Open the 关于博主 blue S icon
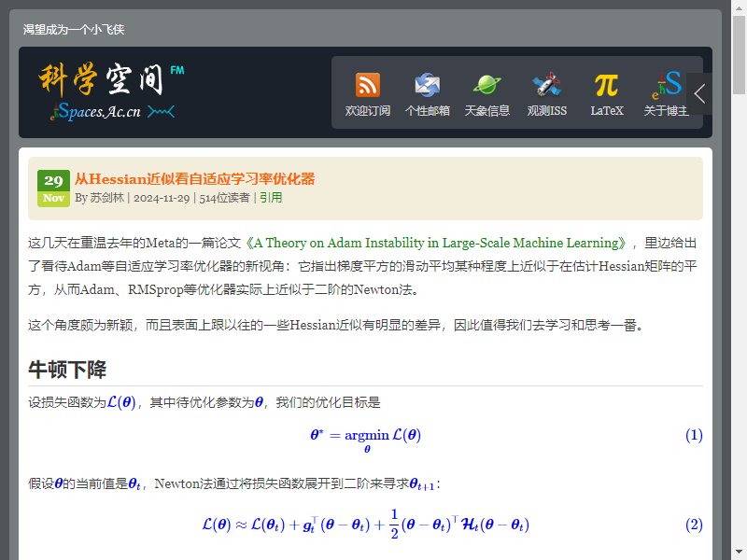The image size is (747, 560). 666,85
